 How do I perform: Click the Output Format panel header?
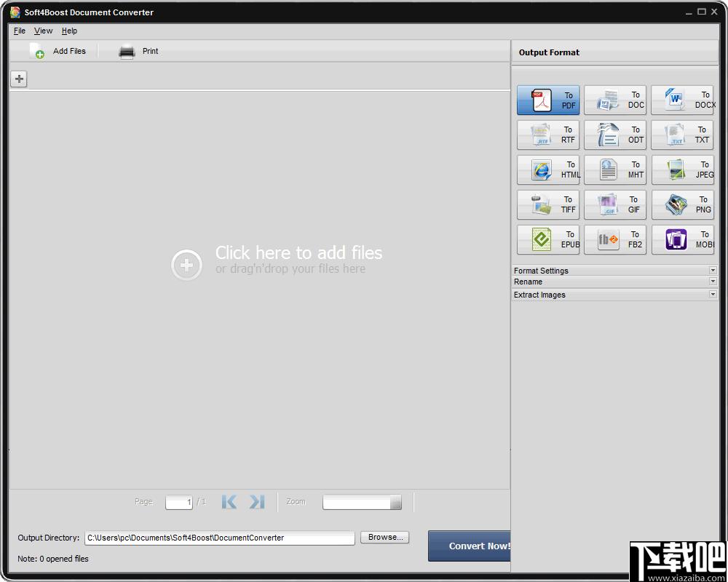[614, 52]
